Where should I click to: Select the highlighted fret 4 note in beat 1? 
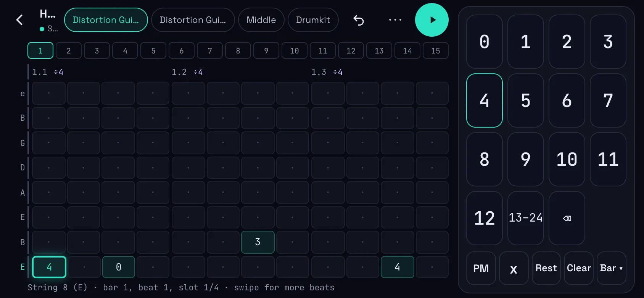point(49,267)
